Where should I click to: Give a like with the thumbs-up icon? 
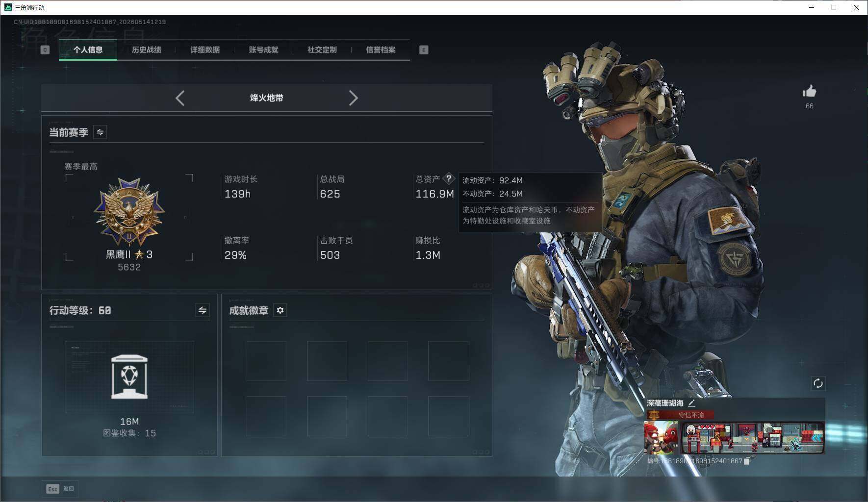click(x=809, y=91)
